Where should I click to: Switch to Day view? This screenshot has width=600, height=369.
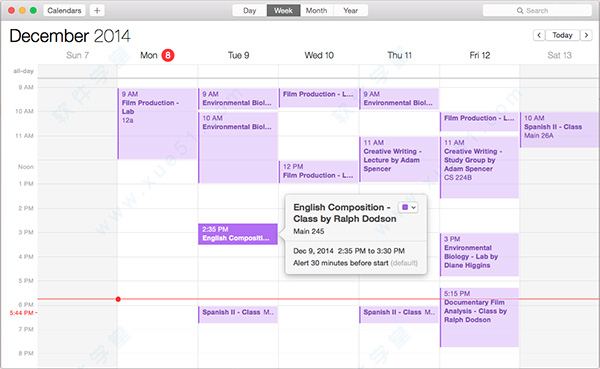coord(249,10)
